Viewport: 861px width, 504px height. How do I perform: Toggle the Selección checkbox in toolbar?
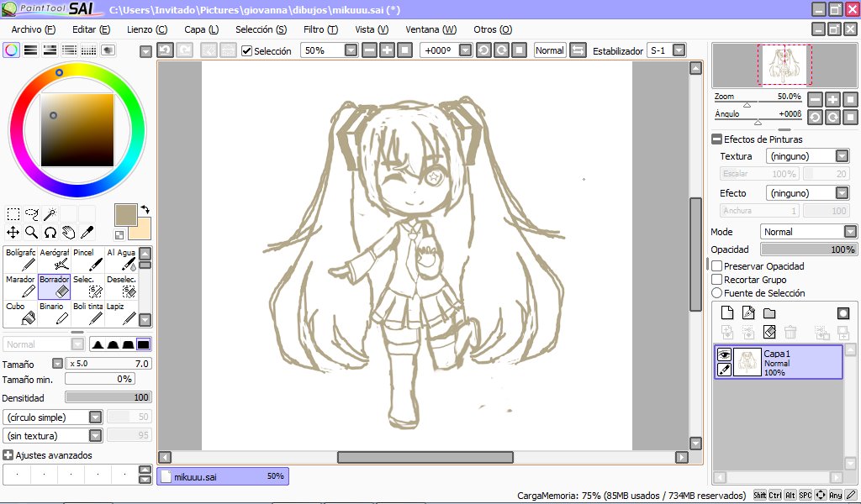[247, 51]
